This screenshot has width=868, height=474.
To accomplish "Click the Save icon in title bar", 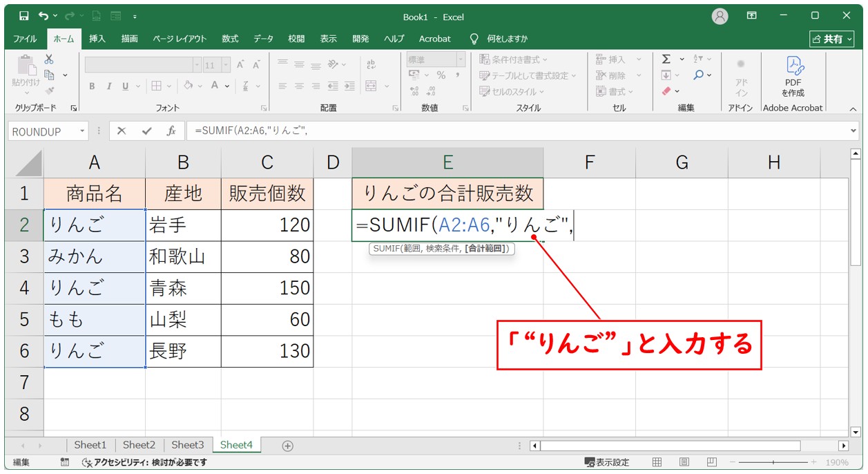I will click(x=23, y=17).
